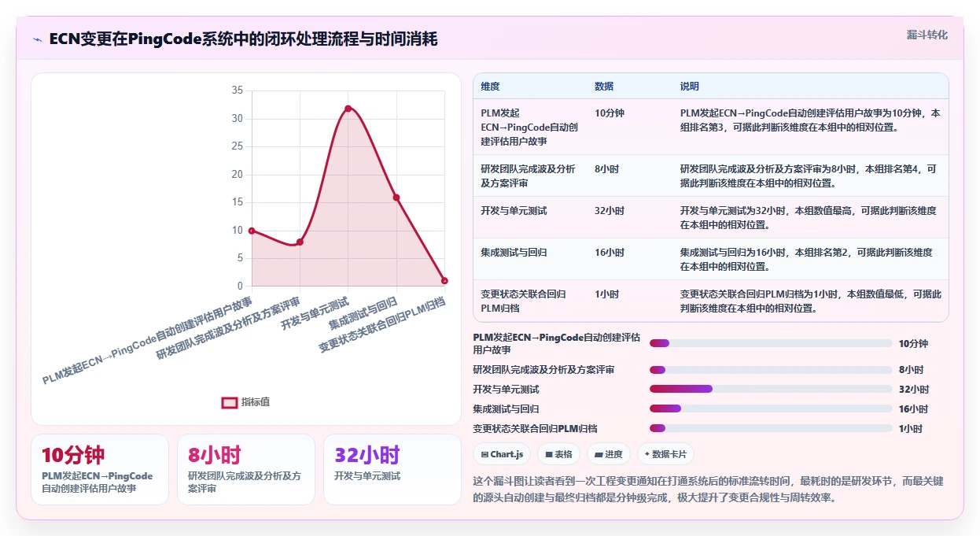Screen dimensions: 980x536
Task: Open the 32小时 data card
Action: point(392,469)
